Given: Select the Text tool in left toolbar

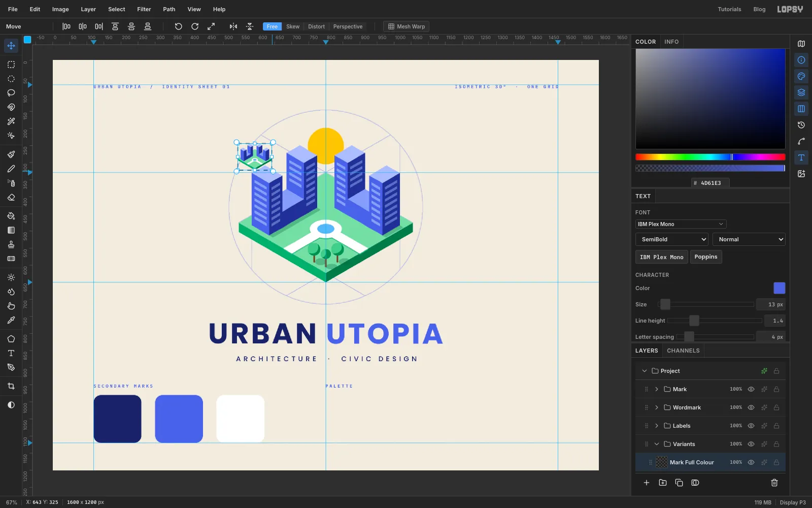Looking at the screenshot, I should pyautogui.click(x=11, y=353).
